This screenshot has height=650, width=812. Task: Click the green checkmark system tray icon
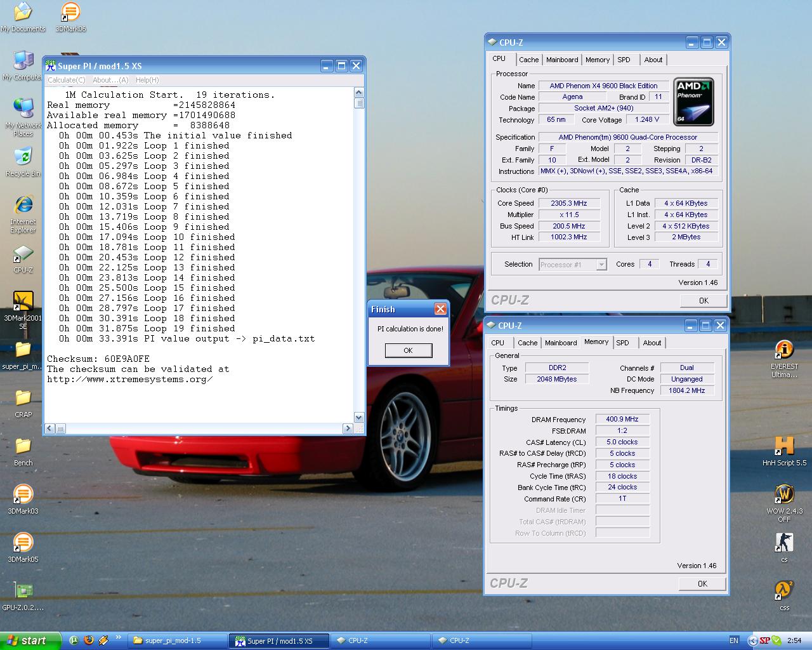(x=776, y=640)
